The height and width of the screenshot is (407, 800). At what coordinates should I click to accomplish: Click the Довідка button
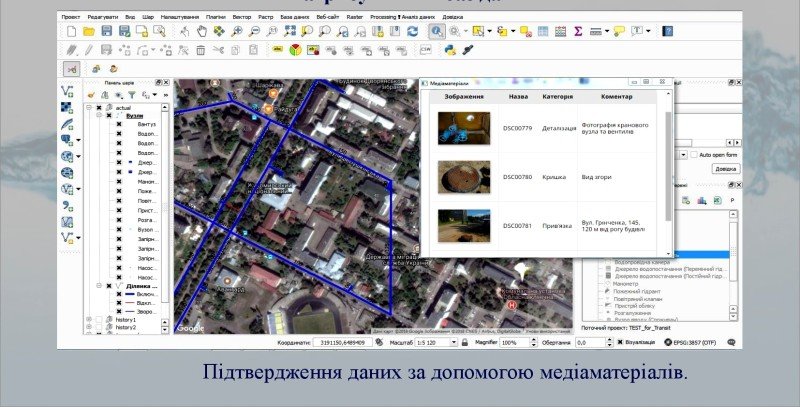coord(725,168)
